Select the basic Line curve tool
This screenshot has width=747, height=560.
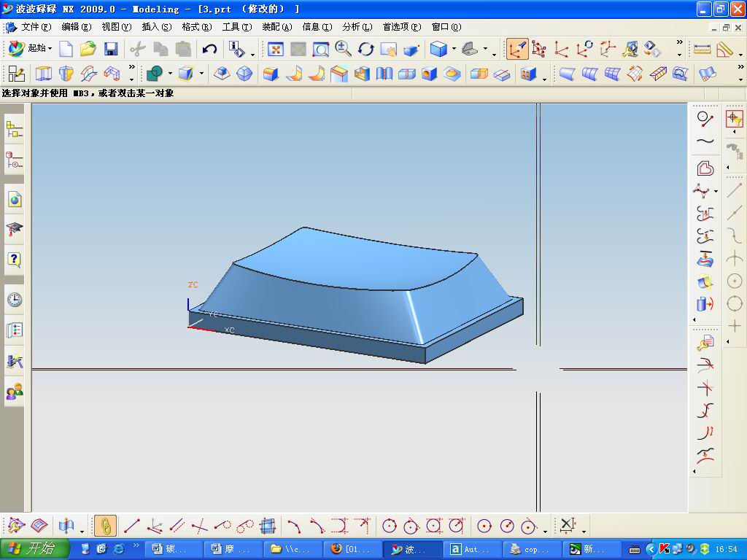[x=131, y=526]
